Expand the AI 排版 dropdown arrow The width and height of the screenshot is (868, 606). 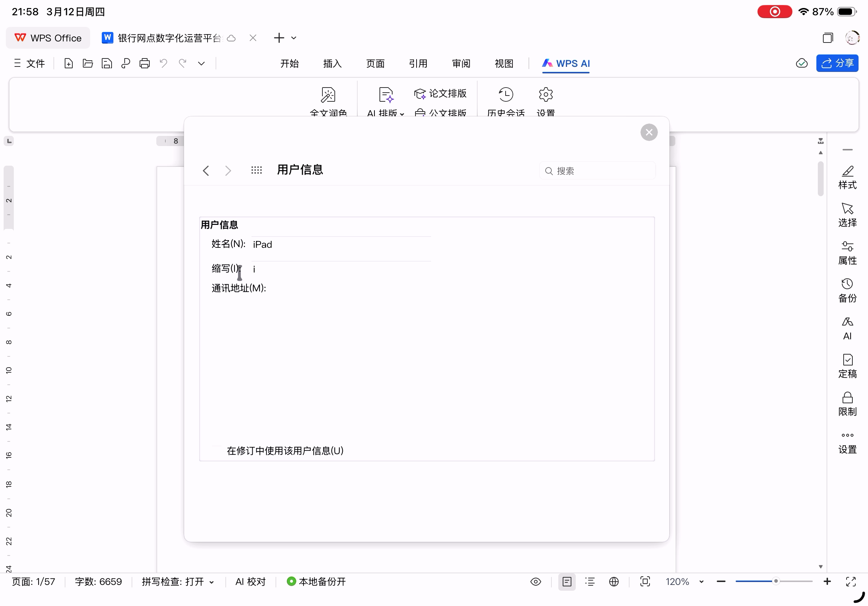point(402,114)
